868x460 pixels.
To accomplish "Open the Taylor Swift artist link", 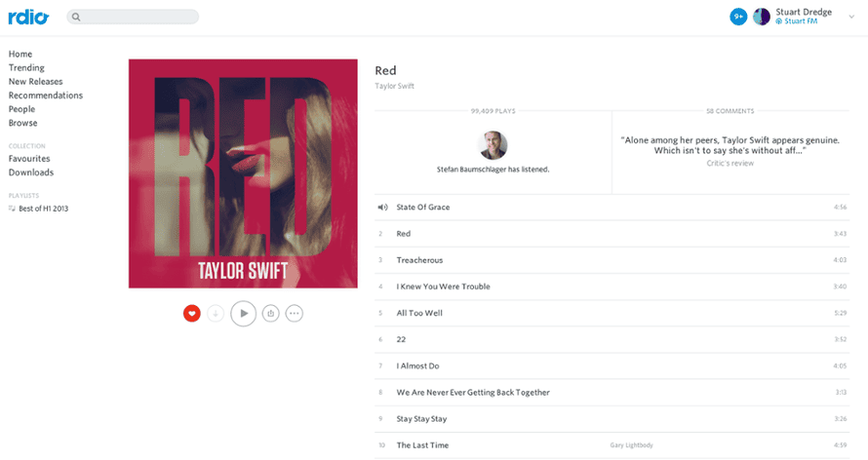I will pos(394,86).
